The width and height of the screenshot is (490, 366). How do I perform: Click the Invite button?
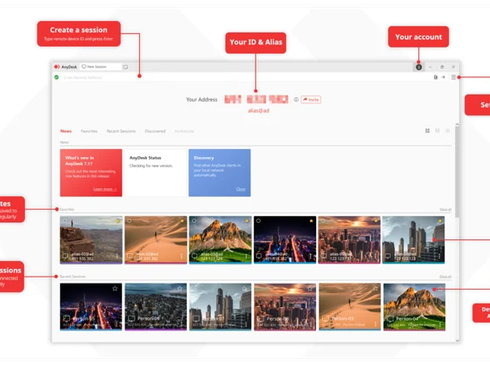311,99
